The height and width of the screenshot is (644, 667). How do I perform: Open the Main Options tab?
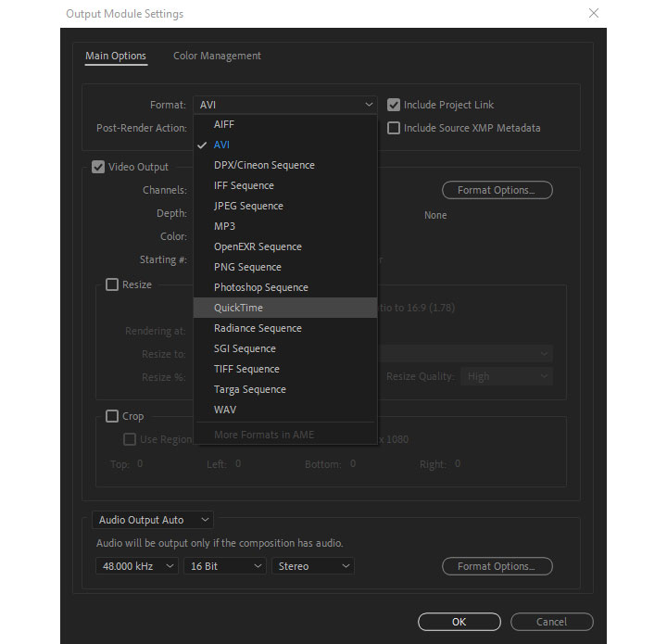click(116, 56)
